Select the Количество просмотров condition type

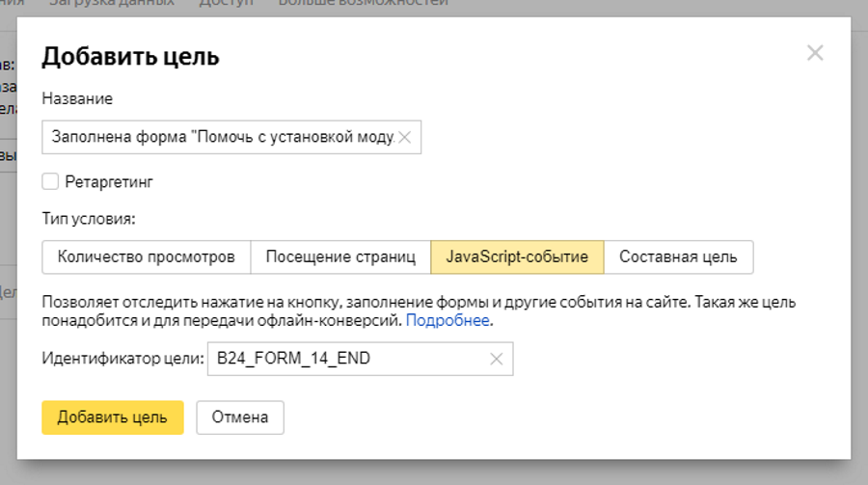tap(147, 257)
